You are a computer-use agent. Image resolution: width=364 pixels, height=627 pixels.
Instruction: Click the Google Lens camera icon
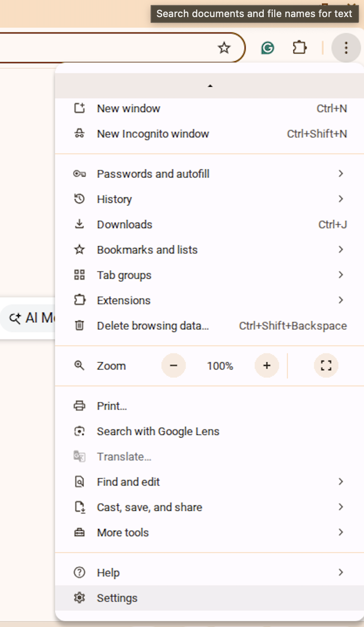coord(79,431)
